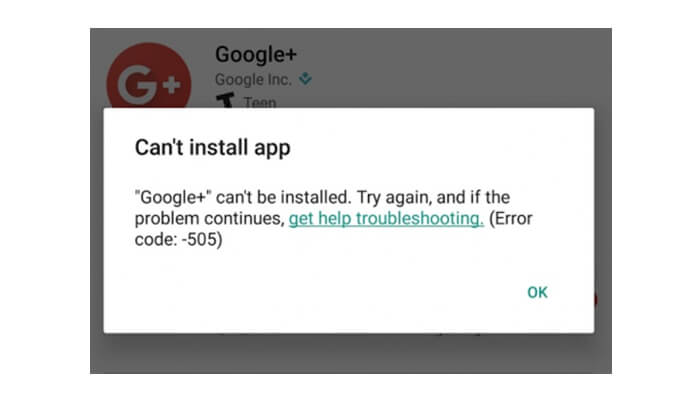Tap the top developer badge beside Google Inc.

click(x=305, y=79)
